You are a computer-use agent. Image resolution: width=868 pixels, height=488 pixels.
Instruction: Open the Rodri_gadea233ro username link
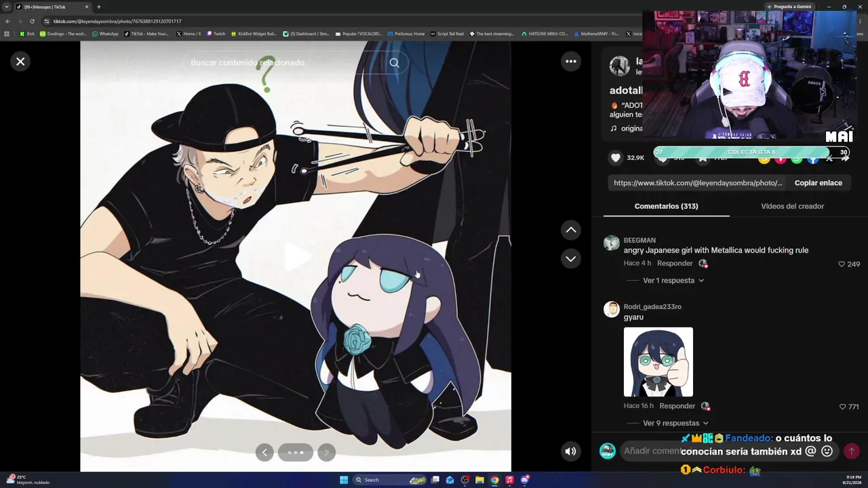pos(652,306)
